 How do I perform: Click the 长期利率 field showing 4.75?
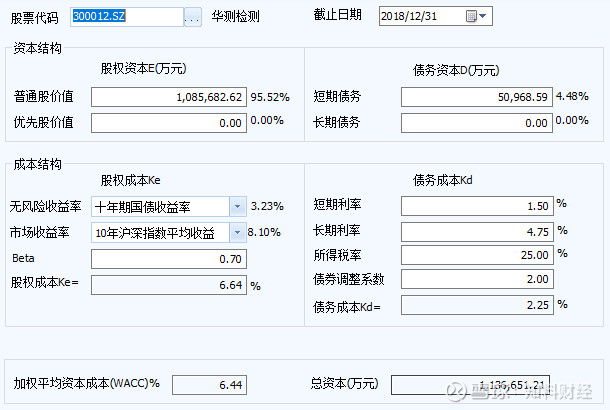pos(477,232)
